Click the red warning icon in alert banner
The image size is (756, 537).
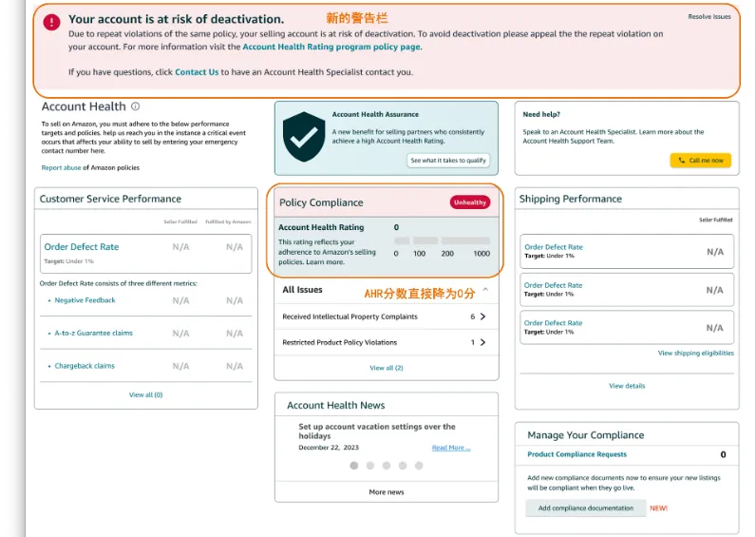click(51, 21)
